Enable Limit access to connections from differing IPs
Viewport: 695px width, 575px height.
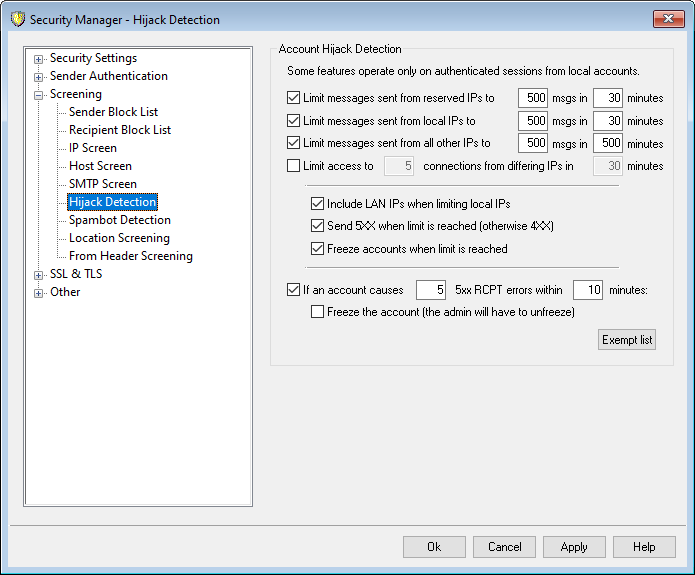(x=293, y=166)
